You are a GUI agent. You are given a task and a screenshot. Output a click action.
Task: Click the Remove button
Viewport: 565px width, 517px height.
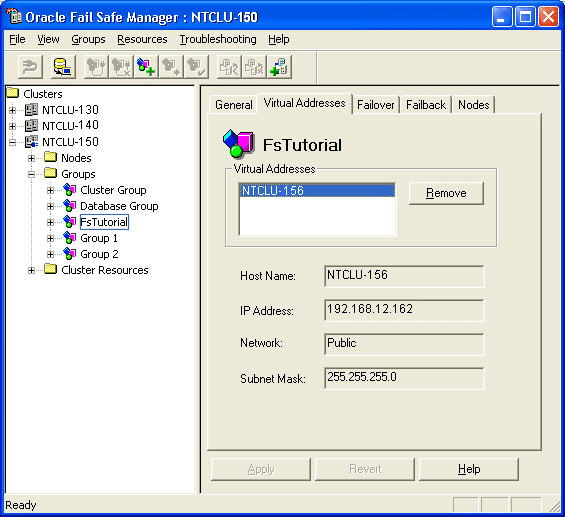446,193
